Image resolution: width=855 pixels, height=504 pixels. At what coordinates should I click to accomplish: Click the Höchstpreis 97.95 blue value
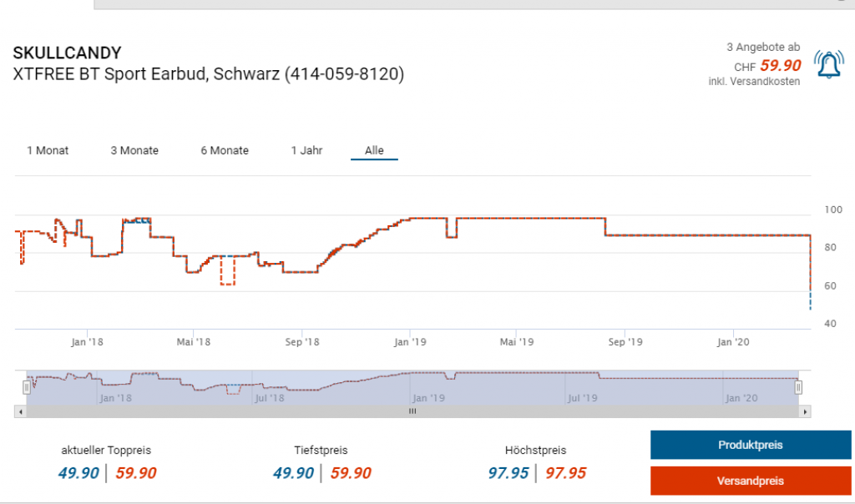pos(508,473)
